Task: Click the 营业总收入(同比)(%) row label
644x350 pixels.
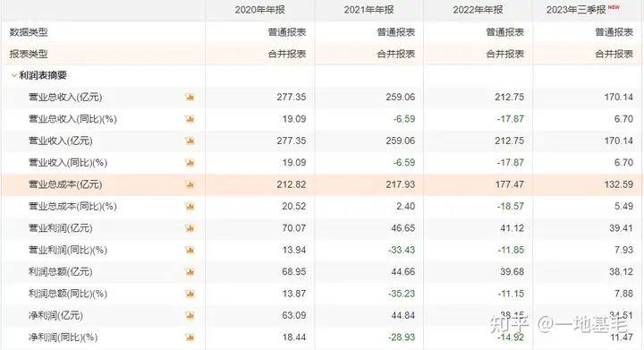Action: tap(72, 119)
